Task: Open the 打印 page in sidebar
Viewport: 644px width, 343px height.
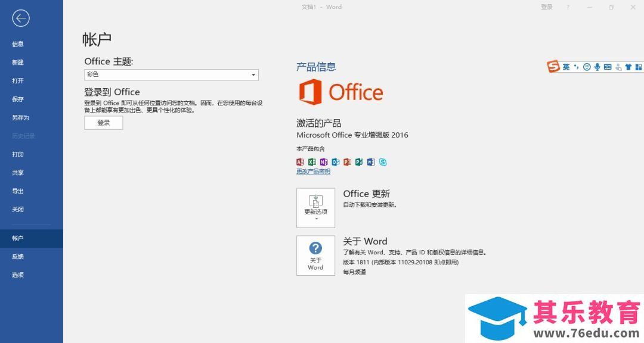Action: tap(18, 154)
